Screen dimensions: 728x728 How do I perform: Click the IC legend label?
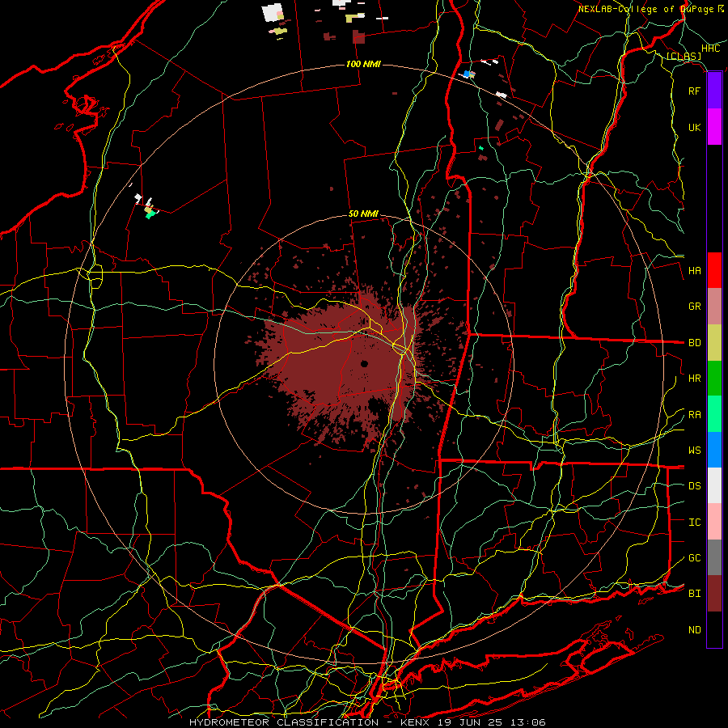point(695,523)
